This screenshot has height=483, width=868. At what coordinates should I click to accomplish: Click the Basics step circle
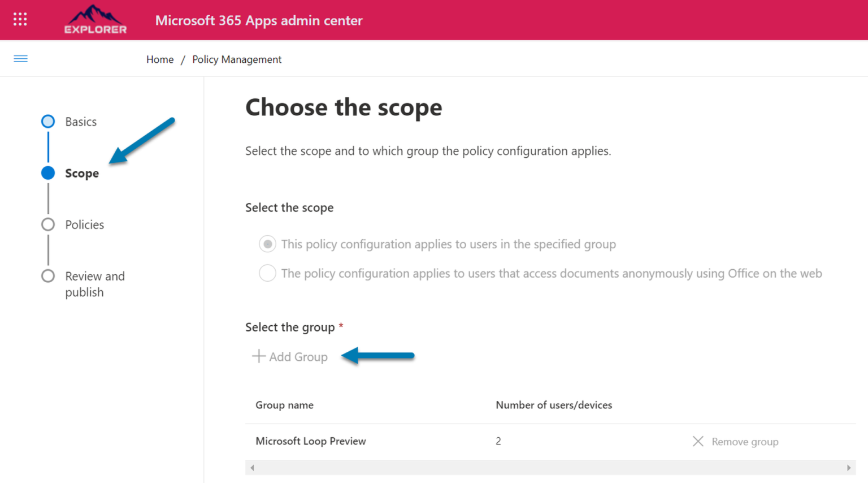[x=48, y=122]
